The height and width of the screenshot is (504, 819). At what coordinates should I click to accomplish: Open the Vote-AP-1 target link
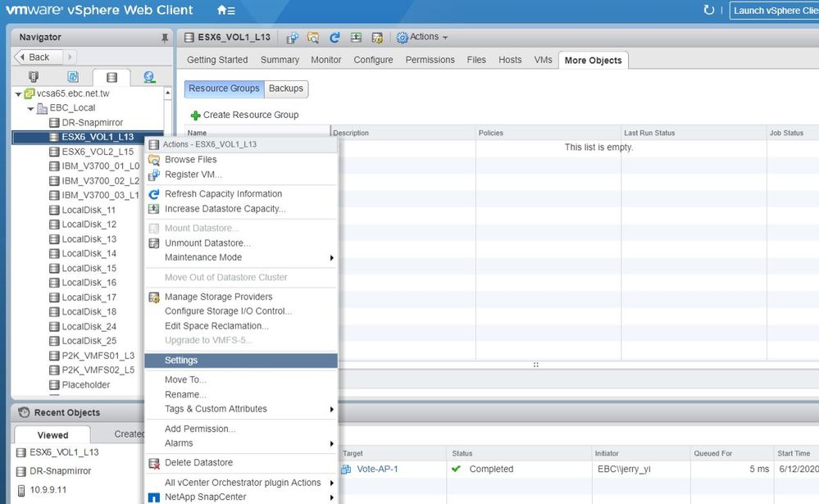coord(377,470)
